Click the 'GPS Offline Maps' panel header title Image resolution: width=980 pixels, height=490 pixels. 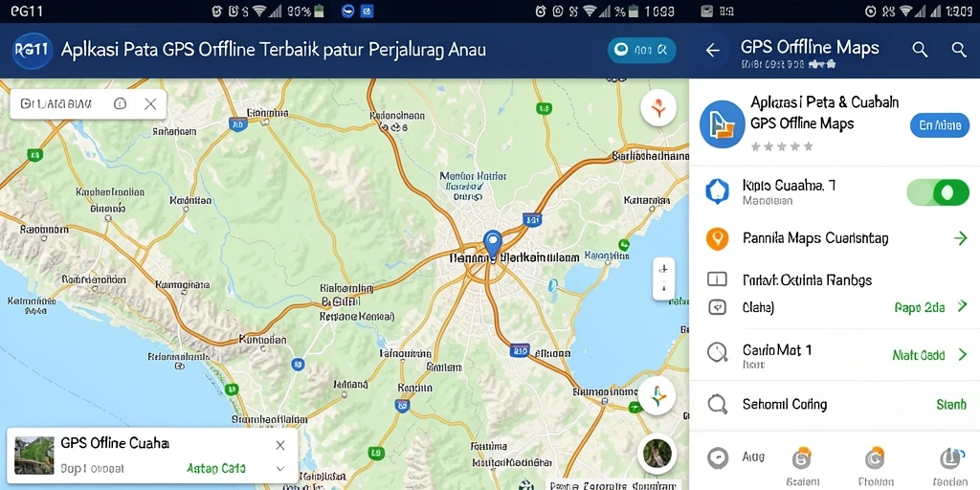coord(810,48)
